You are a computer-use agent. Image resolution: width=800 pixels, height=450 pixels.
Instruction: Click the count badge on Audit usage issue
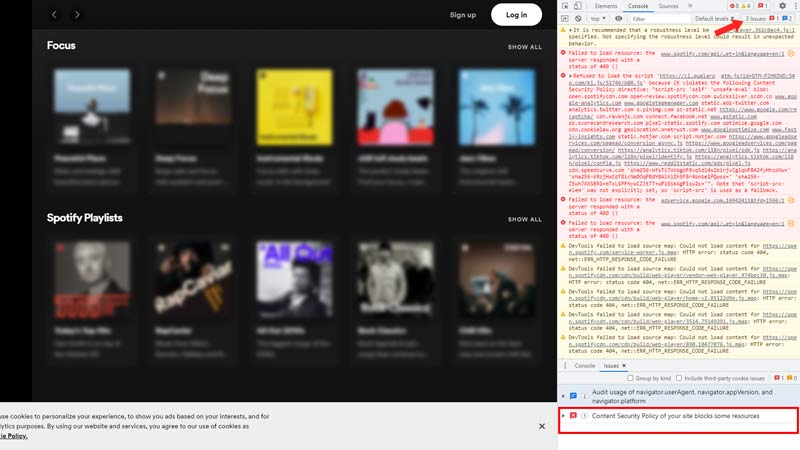(585, 396)
